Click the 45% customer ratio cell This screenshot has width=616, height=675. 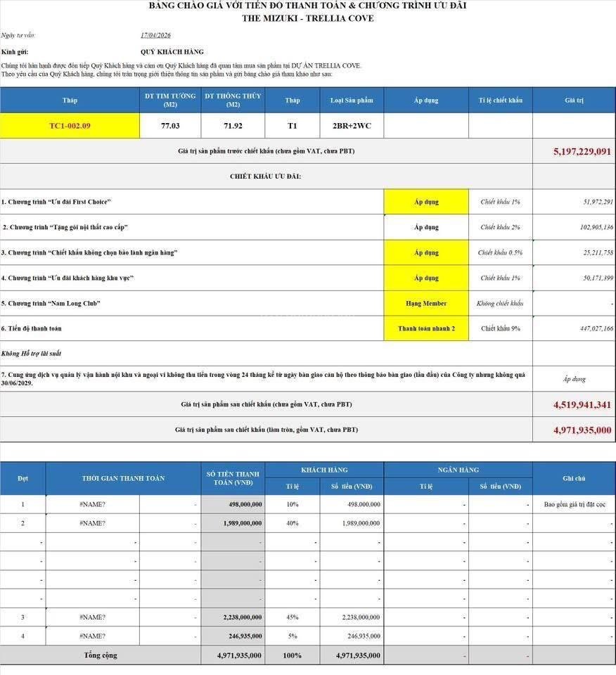click(293, 617)
